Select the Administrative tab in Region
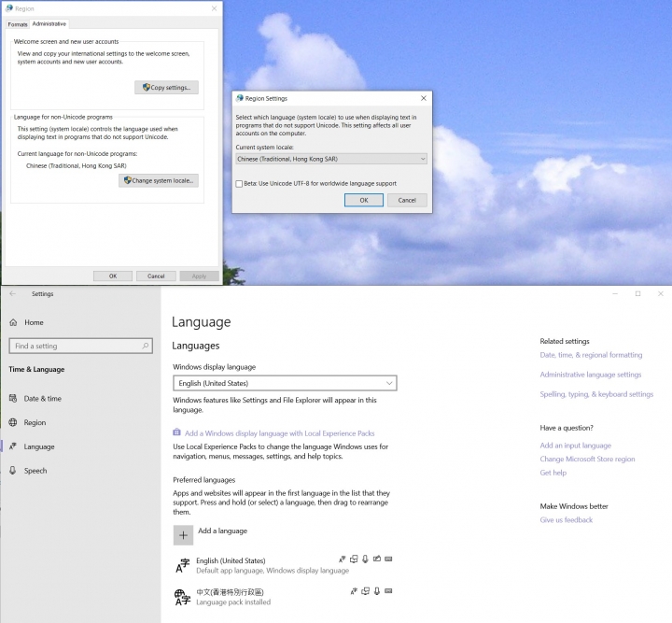The width and height of the screenshot is (672, 623). 49,23
